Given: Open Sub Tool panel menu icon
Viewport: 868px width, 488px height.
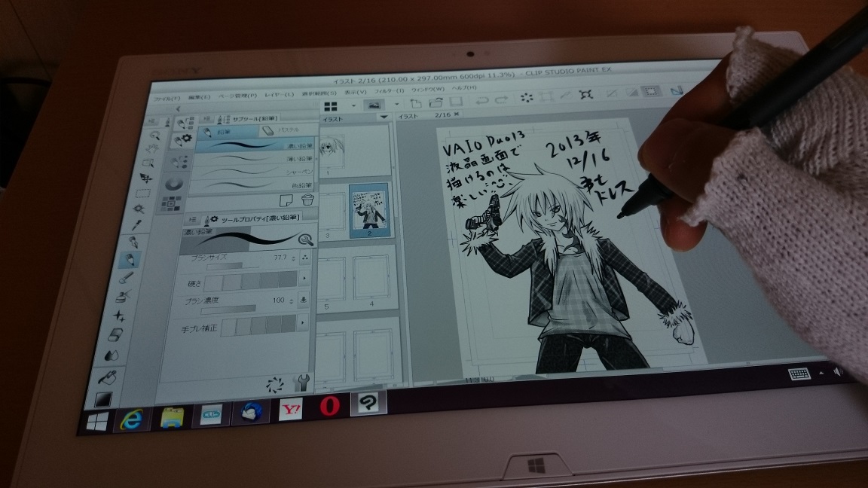Looking at the screenshot, I should click(x=207, y=119).
